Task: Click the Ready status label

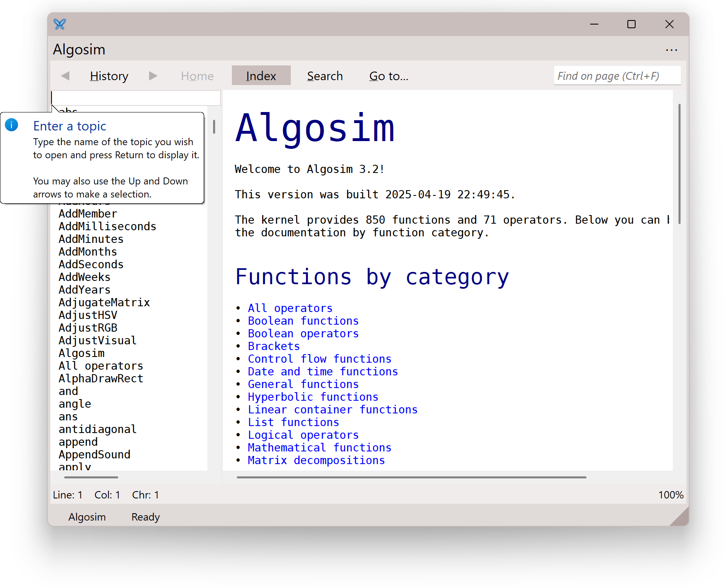Action: point(146,517)
